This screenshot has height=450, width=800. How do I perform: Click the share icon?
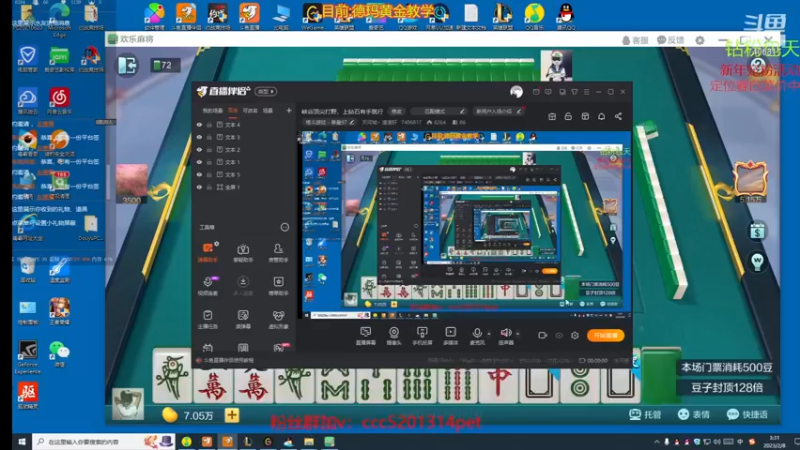(618, 116)
